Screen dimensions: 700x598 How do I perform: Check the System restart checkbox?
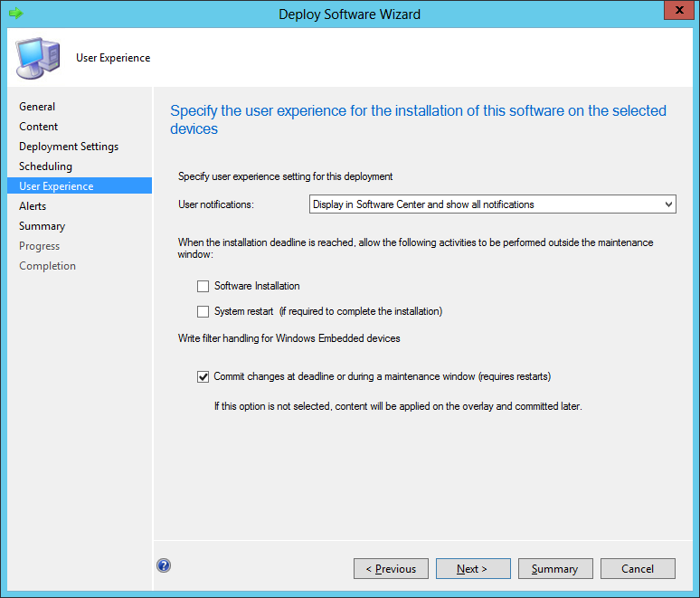(203, 311)
